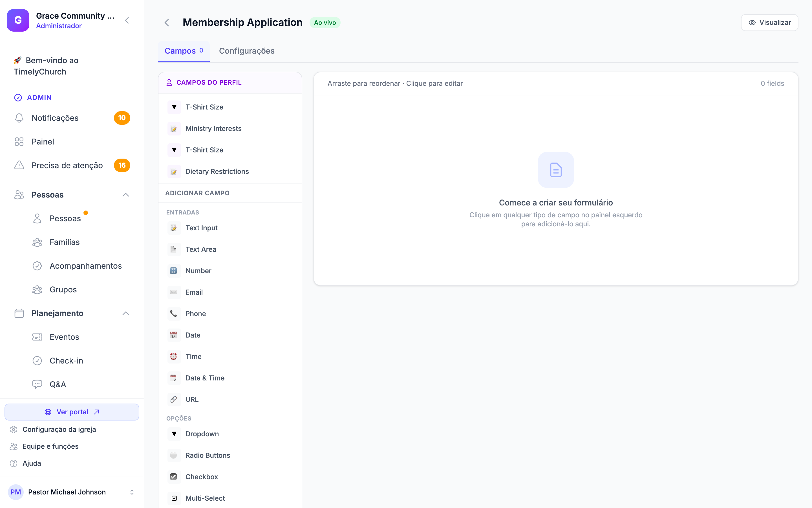The height and width of the screenshot is (508, 812).
Task: Switch to the Configurações tab
Action: point(247,51)
